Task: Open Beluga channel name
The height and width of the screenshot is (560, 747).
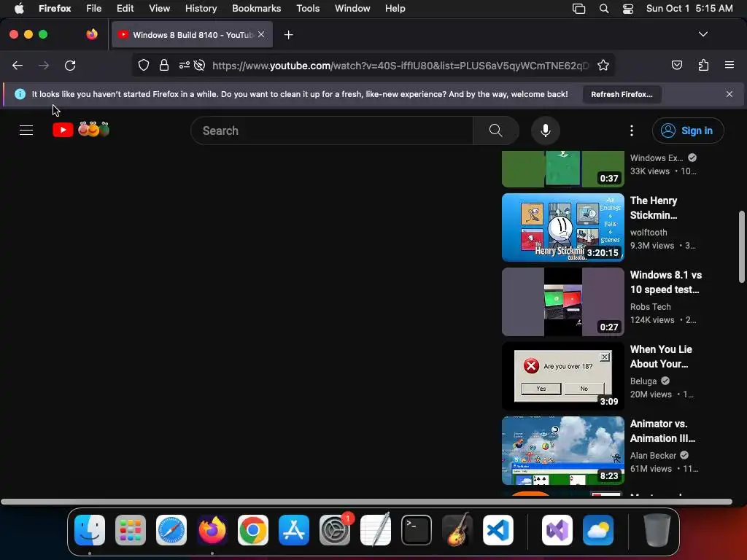Action: click(x=643, y=381)
